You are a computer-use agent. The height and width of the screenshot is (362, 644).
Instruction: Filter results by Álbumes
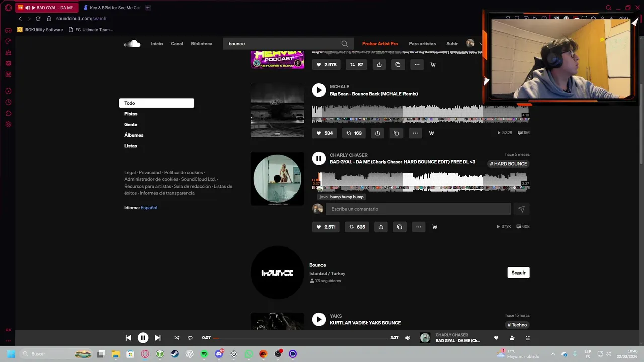point(134,135)
